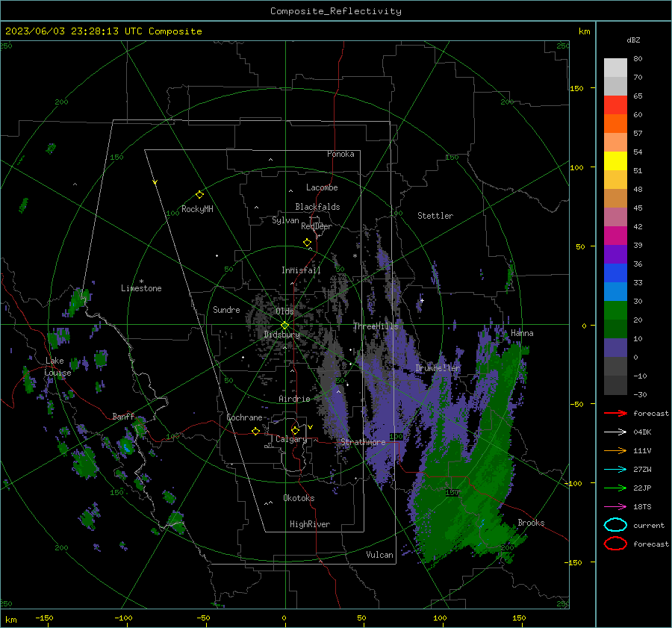Click the magenta dBZ legend swatch
Viewport: 672px width, 628px height.
pyautogui.click(x=615, y=236)
